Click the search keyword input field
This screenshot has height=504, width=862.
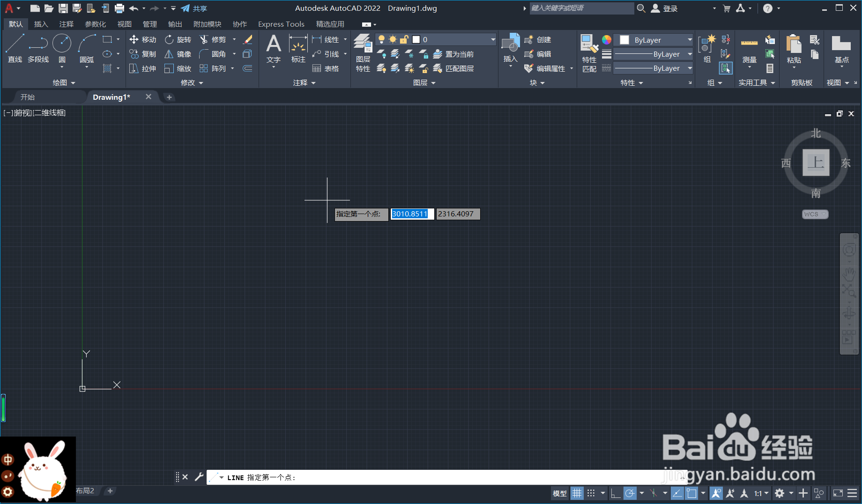point(581,8)
